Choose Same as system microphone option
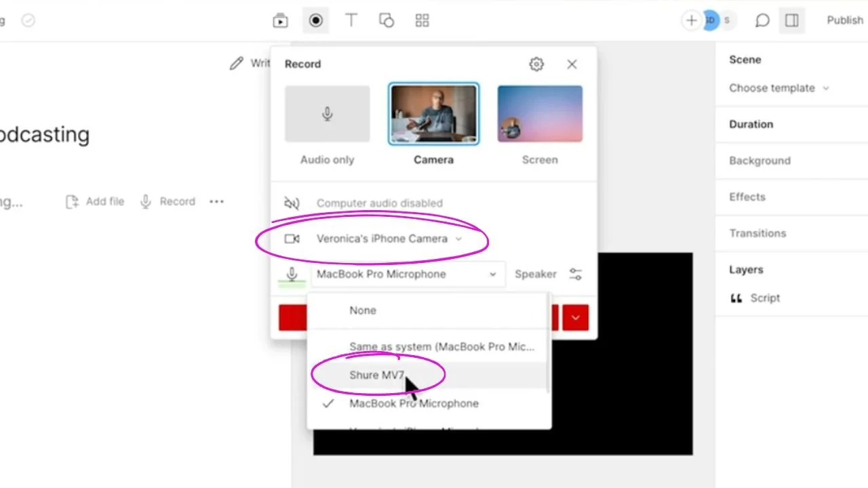This screenshot has width=868, height=488. click(x=428, y=346)
